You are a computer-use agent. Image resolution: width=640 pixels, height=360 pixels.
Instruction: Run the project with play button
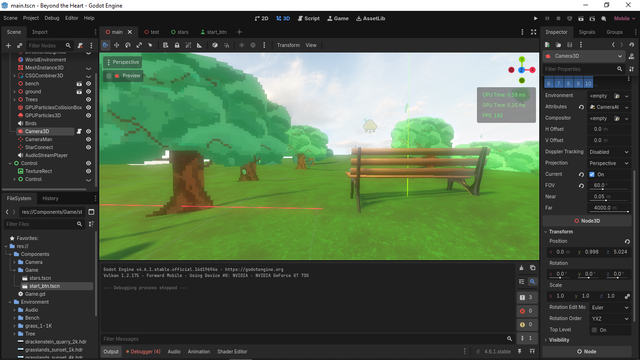(x=536, y=18)
